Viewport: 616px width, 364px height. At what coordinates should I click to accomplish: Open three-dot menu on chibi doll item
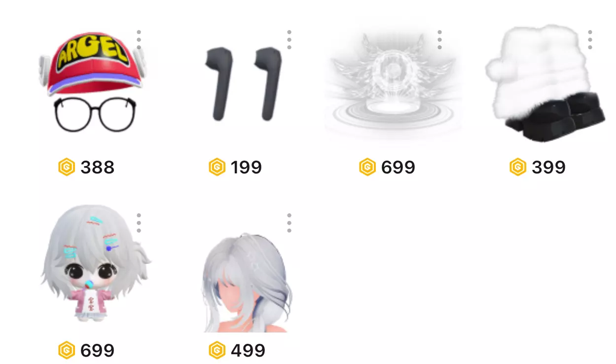coord(139,223)
